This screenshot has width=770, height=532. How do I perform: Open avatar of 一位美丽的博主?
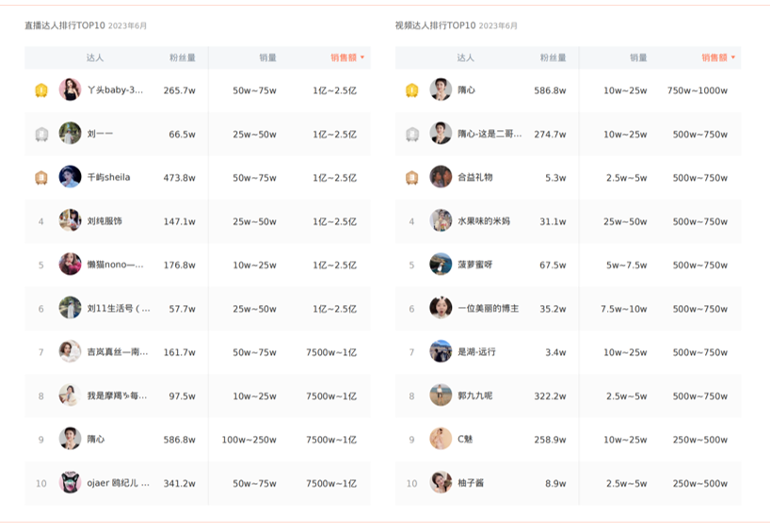click(441, 308)
